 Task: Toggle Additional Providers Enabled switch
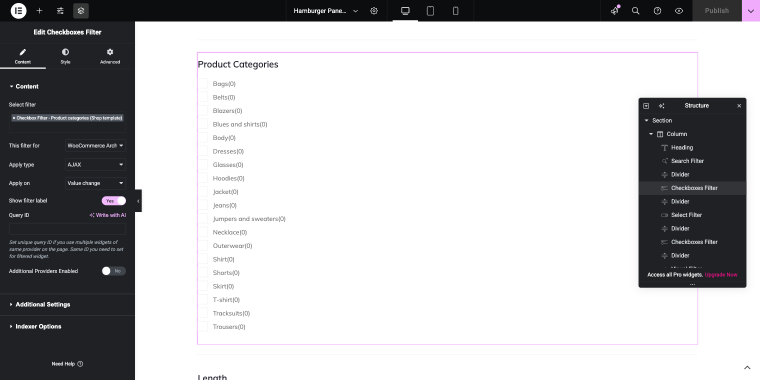[x=114, y=271]
